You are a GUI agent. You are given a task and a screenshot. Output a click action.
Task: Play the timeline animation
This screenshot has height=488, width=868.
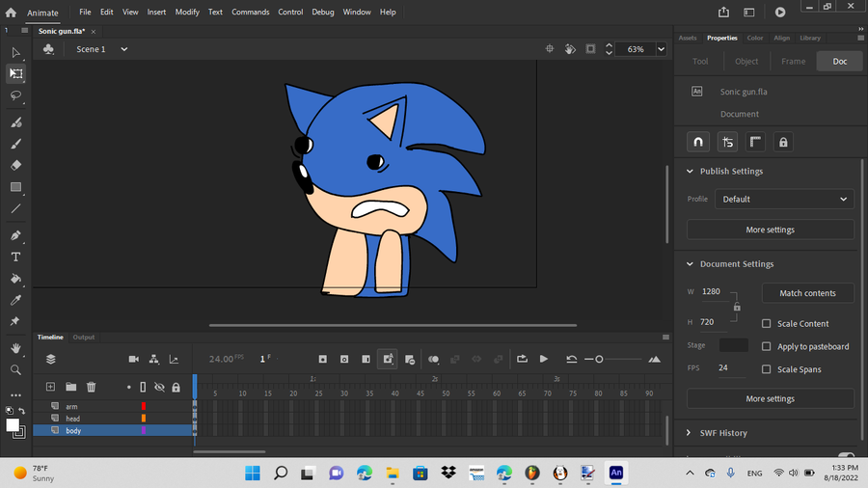[544, 359]
